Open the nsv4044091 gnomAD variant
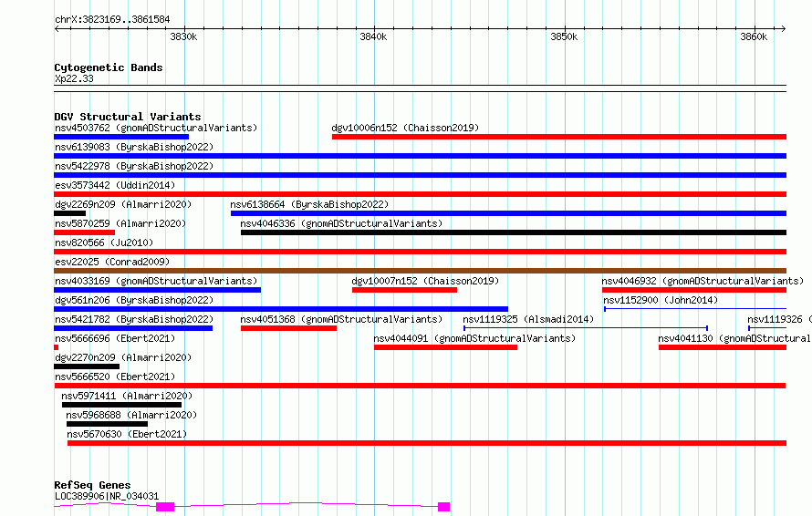Image resolution: width=812 pixels, height=516 pixels. point(474,338)
